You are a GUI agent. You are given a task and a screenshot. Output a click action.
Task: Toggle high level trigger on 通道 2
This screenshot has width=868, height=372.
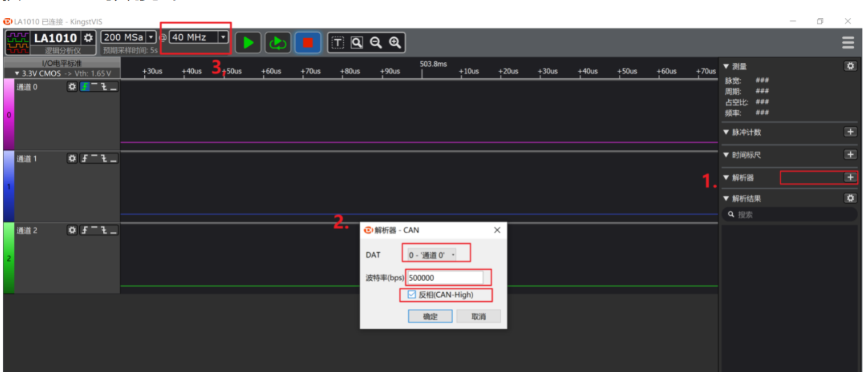coord(93,230)
